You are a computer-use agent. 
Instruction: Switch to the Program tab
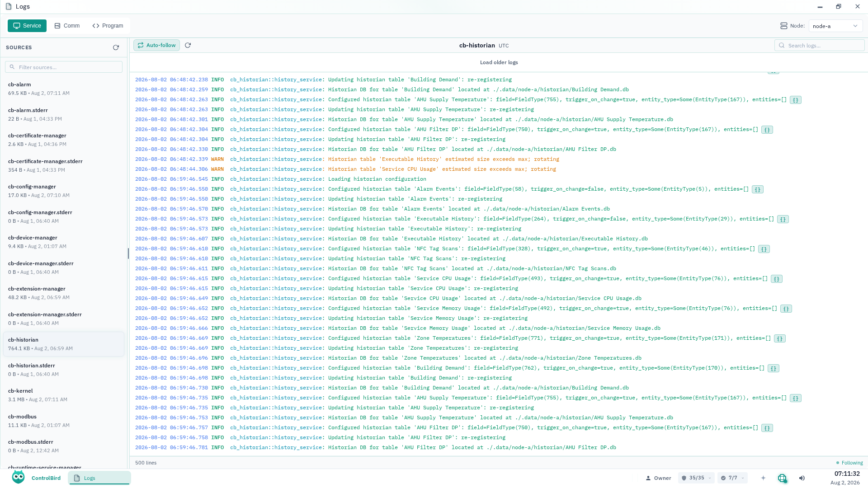tap(108, 26)
